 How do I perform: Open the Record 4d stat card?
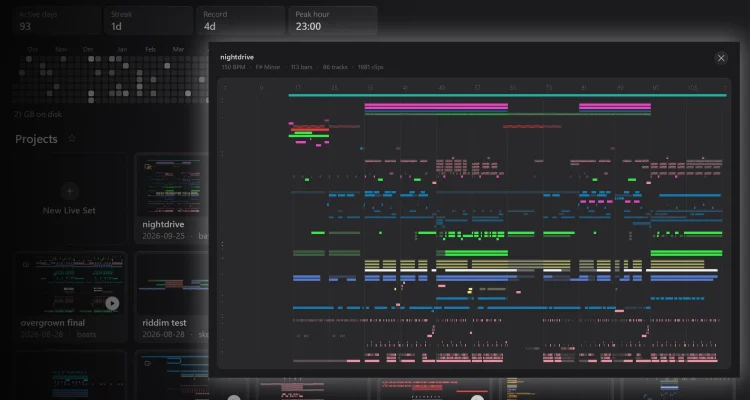coord(241,21)
